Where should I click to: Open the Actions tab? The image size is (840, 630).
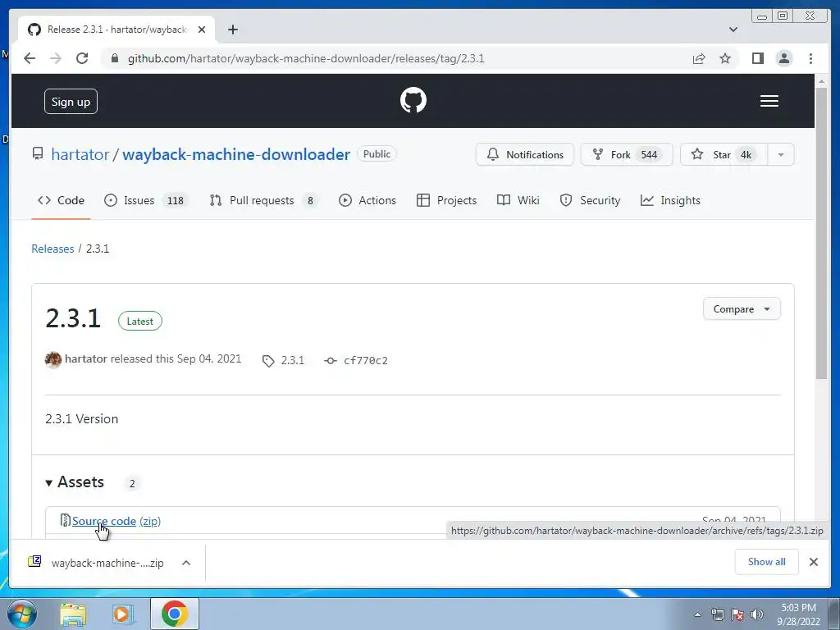point(367,200)
